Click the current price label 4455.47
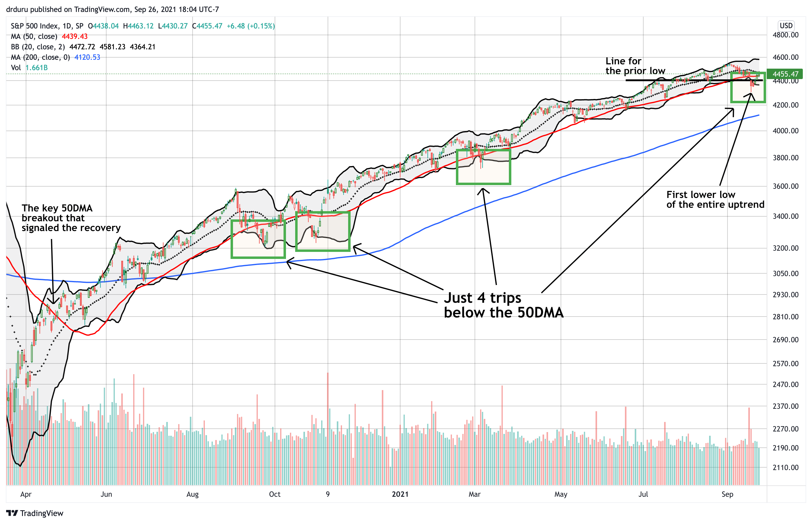812x524 pixels. pos(785,74)
